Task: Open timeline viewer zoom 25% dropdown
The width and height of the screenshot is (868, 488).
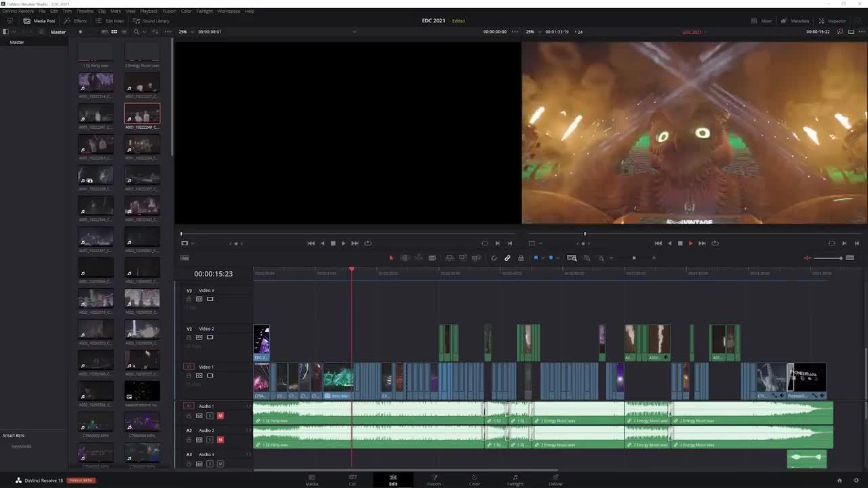Action: (532, 32)
